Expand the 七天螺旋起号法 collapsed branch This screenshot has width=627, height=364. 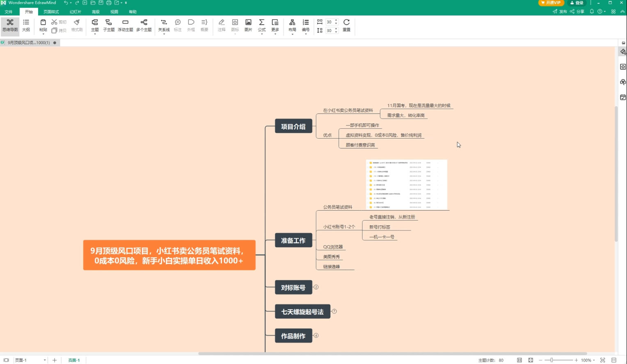(x=334, y=311)
